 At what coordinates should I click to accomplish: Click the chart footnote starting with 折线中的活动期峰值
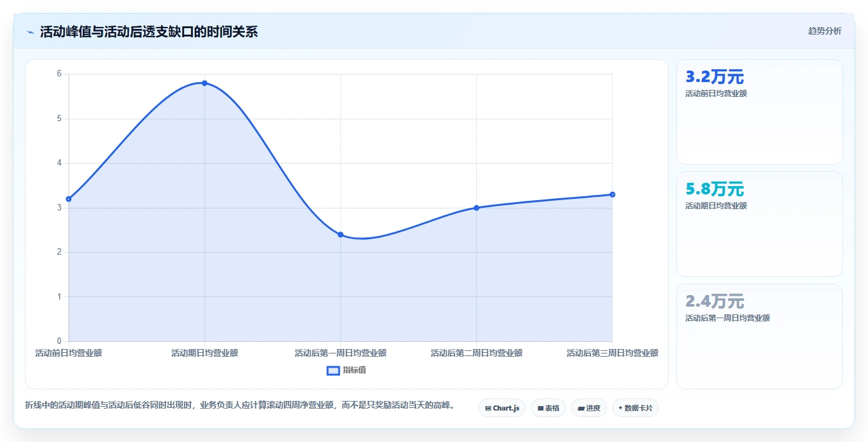tap(240, 405)
